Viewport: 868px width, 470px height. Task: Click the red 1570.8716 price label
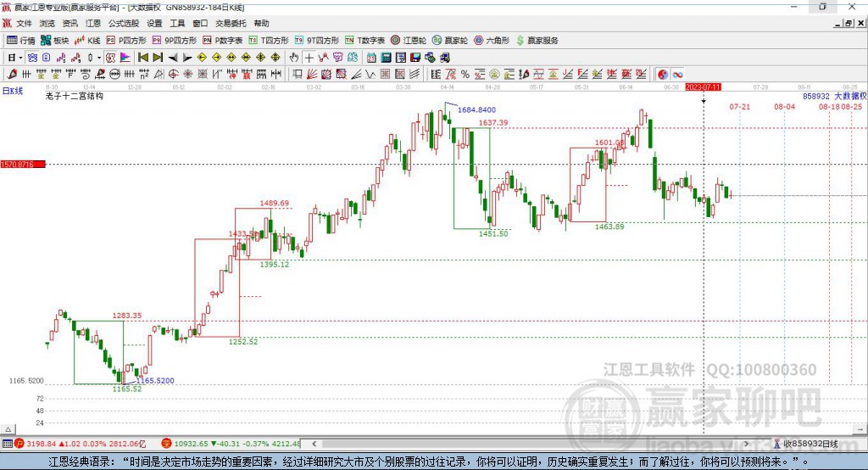coord(23,165)
